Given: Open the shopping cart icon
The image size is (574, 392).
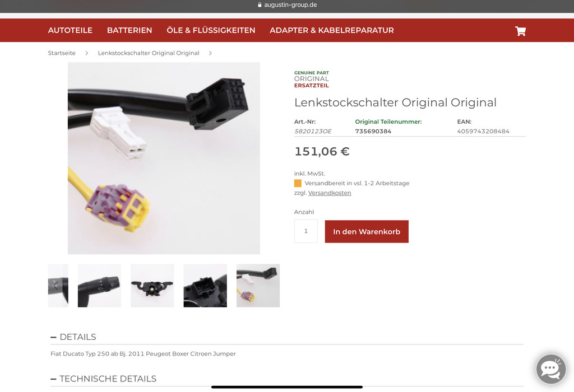Looking at the screenshot, I should [520, 31].
